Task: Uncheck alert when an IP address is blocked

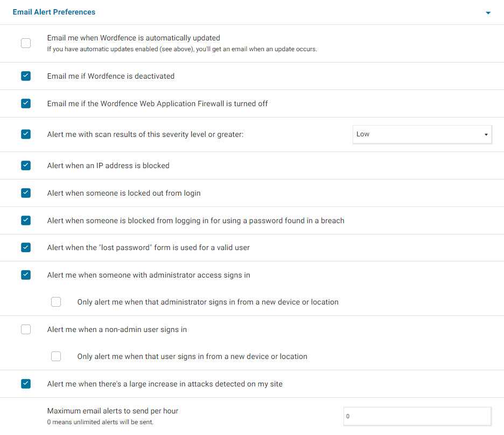Action: point(26,165)
